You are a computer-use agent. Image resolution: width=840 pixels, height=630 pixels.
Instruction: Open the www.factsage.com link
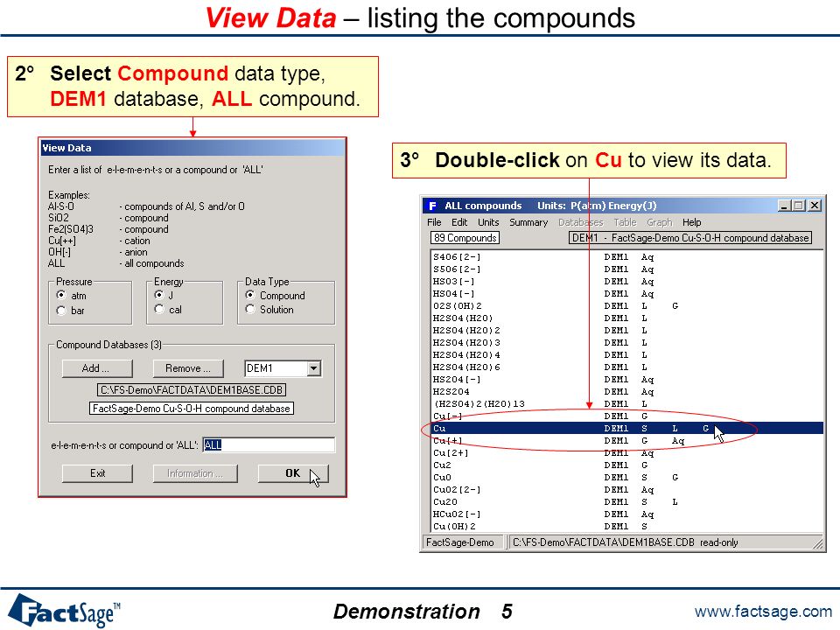pyautogui.click(x=763, y=612)
